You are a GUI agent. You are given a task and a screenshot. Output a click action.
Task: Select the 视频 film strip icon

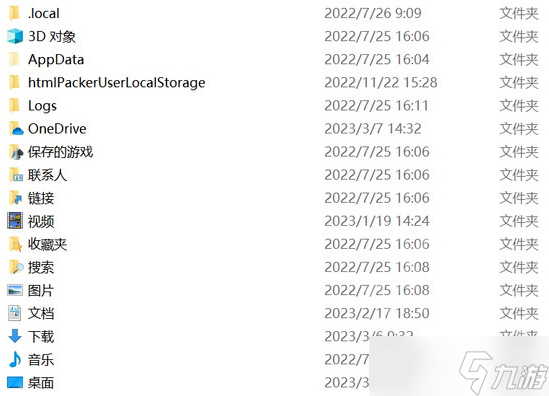click(x=15, y=221)
